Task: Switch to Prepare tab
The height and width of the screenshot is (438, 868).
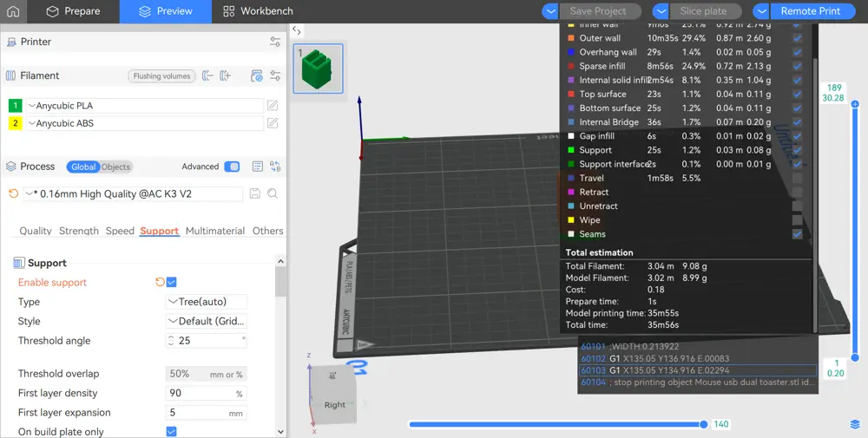Action: 73,11
